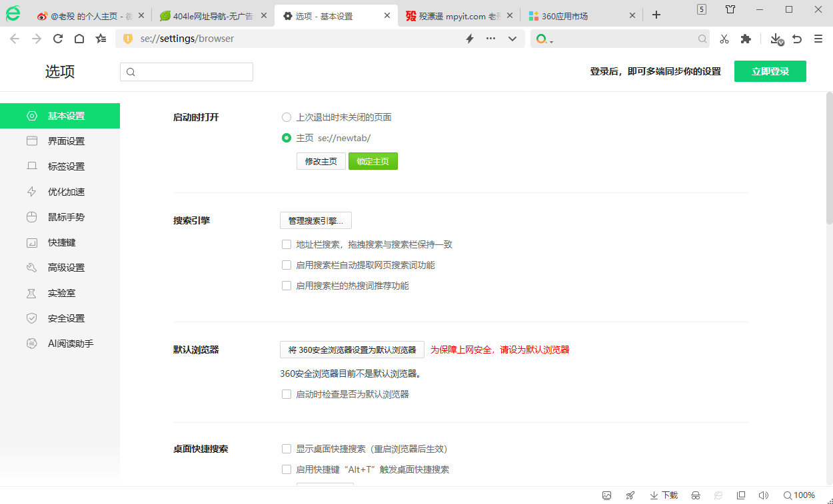Viewport: 833px width, 504px height.
Task: Open the extensions puzzle icon
Action: [x=746, y=39]
